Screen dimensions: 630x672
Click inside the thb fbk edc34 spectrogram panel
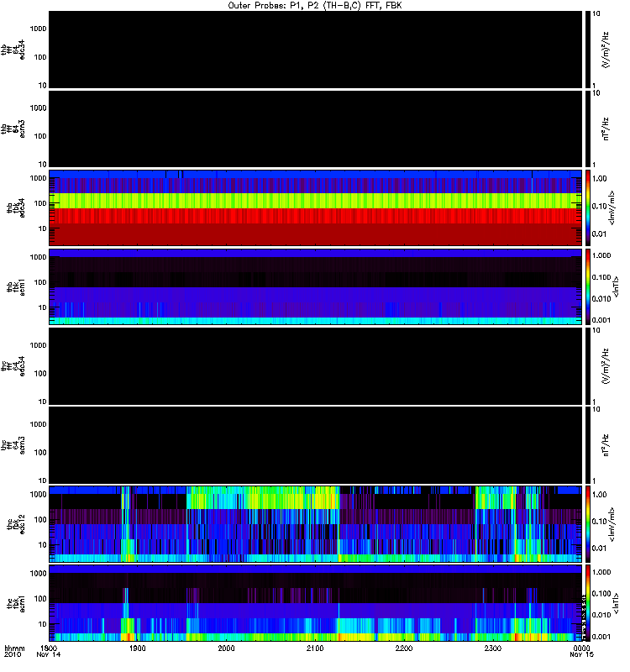315,207
